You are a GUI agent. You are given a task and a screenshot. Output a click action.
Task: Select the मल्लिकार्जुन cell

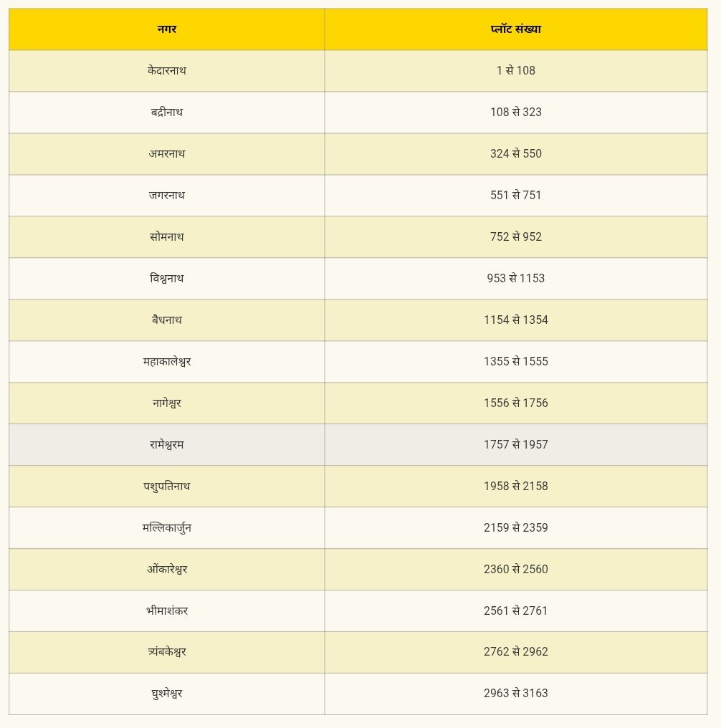(167, 528)
